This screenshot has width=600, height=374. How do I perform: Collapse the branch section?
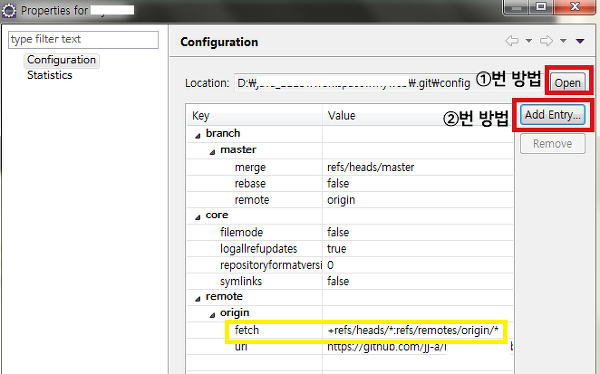(197, 136)
